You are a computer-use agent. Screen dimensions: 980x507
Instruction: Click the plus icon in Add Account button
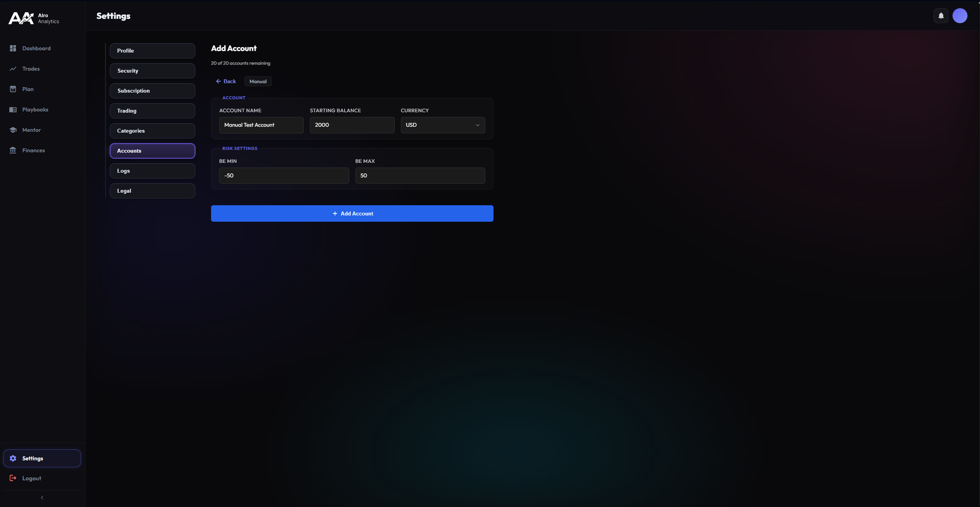335,213
